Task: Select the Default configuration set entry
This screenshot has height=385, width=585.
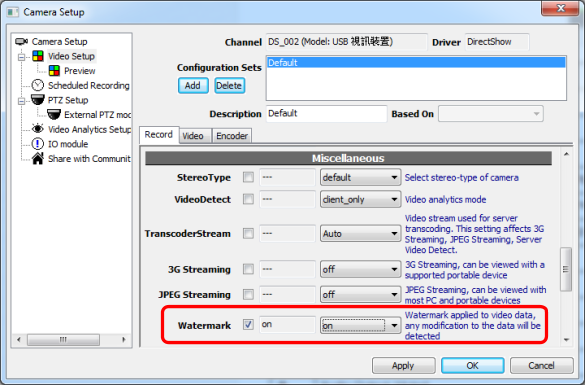Action: pos(416,62)
